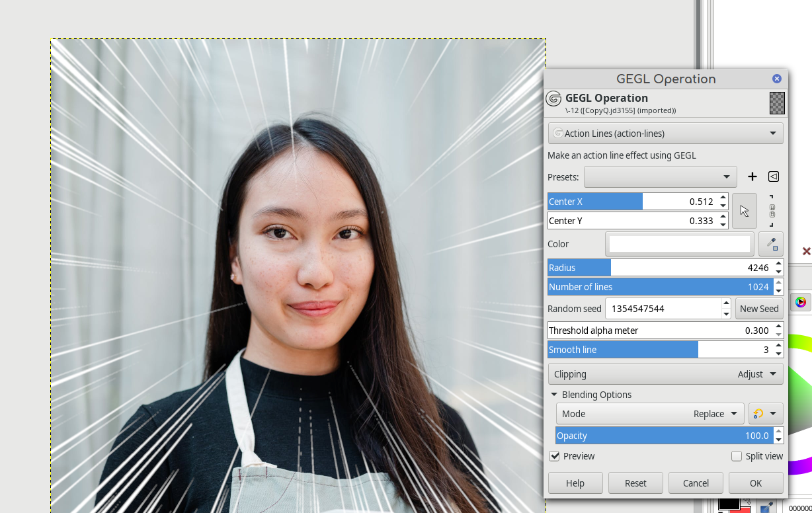Open the Action Lines operation dropdown
Viewport: 812px width, 513px height.
point(666,133)
